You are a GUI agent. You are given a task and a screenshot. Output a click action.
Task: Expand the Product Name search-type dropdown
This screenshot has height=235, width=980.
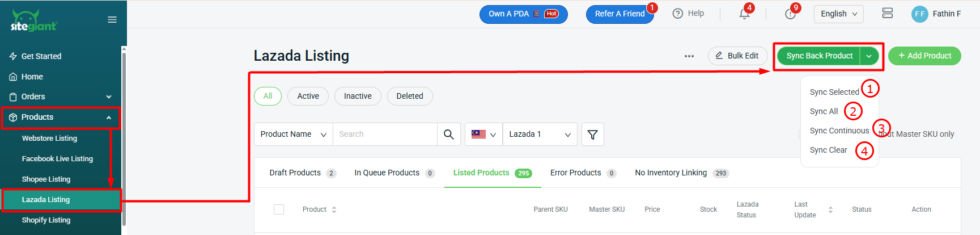(293, 135)
